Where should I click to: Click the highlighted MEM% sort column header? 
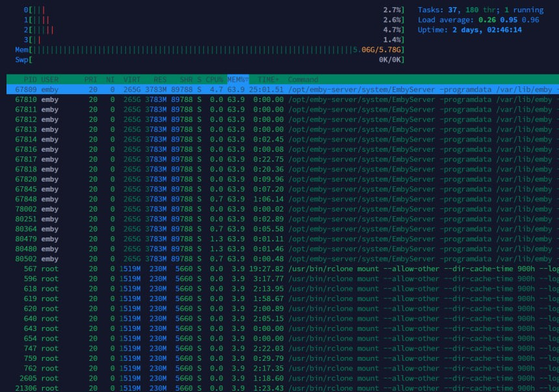coord(238,79)
